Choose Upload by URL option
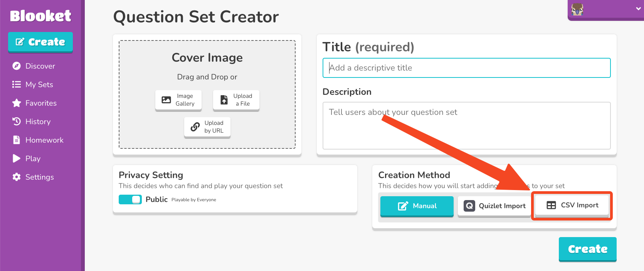 207,127
